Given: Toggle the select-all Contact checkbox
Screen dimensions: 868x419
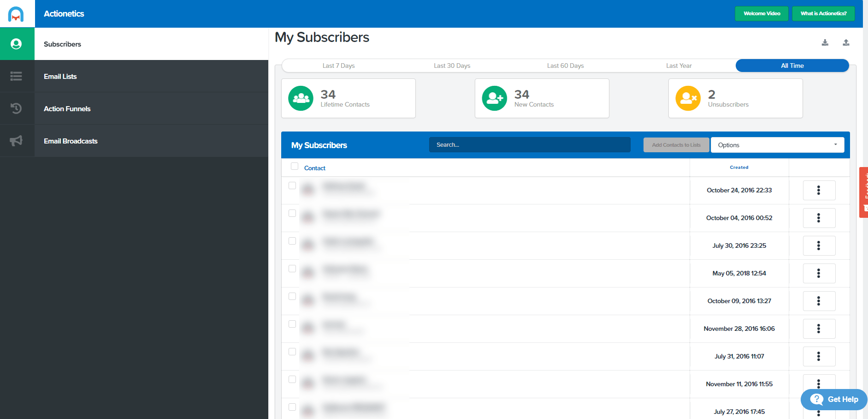Looking at the screenshot, I should pyautogui.click(x=295, y=166).
